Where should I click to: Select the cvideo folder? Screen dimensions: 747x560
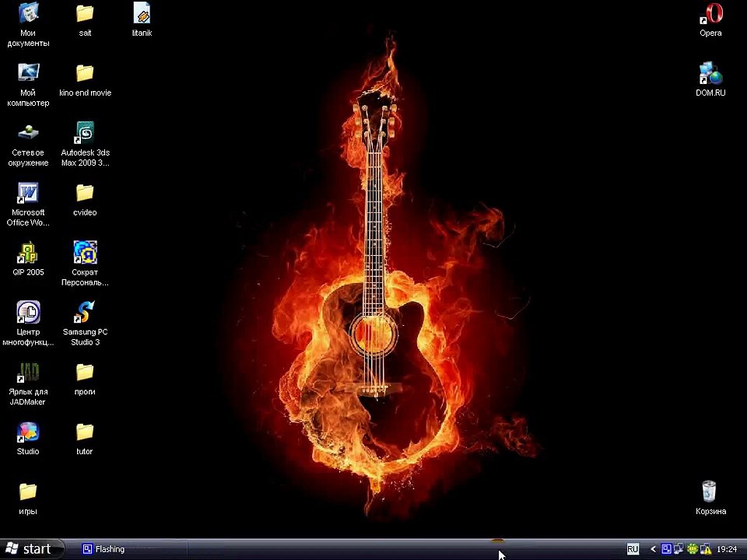point(85,200)
